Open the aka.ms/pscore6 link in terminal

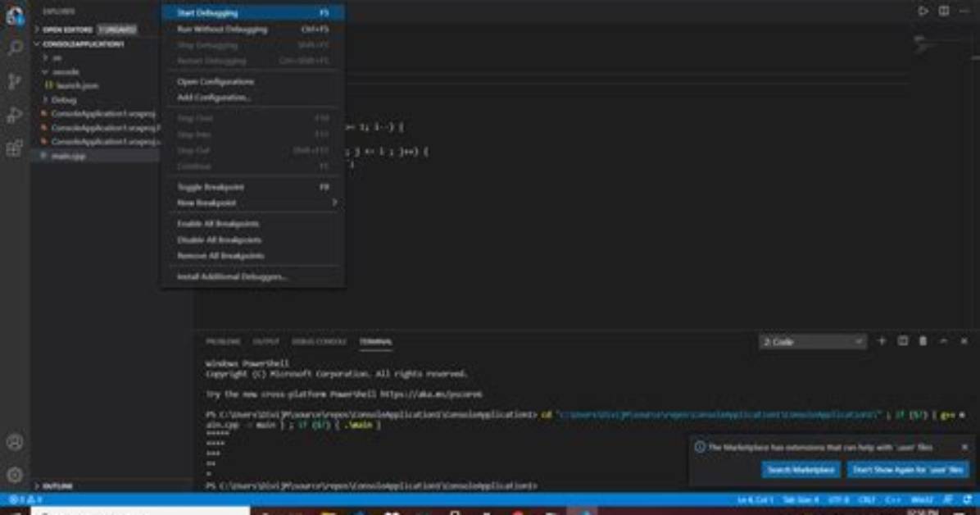point(431,394)
